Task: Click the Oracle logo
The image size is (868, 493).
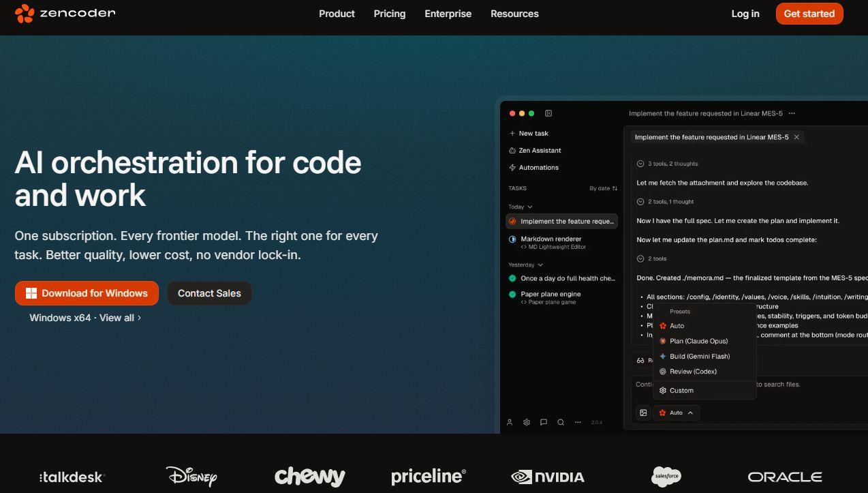Action: click(785, 477)
